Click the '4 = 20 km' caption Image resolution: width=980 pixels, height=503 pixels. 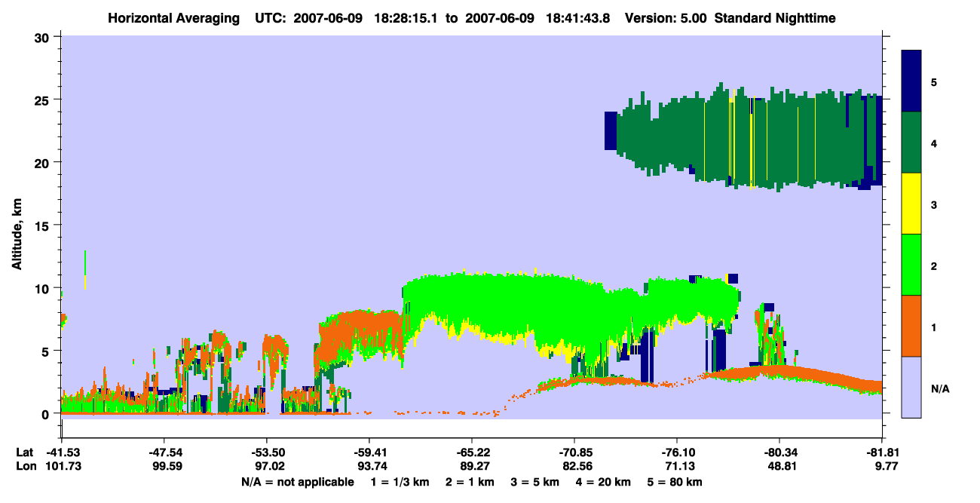[x=604, y=482]
